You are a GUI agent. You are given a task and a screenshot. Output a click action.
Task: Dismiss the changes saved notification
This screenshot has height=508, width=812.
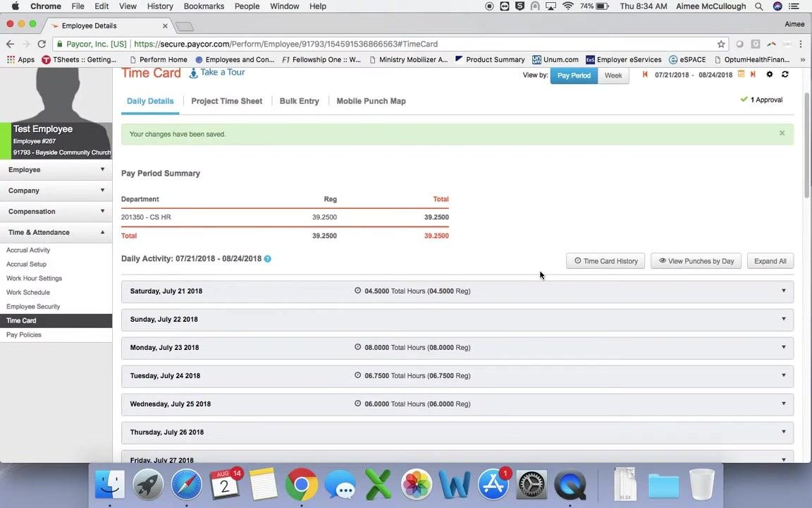click(782, 133)
